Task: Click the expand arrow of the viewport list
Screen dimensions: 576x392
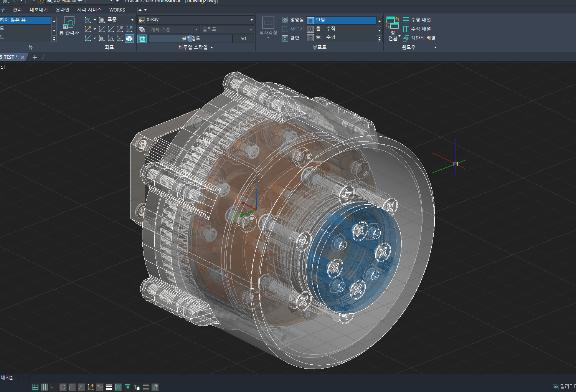Action: coord(379,38)
